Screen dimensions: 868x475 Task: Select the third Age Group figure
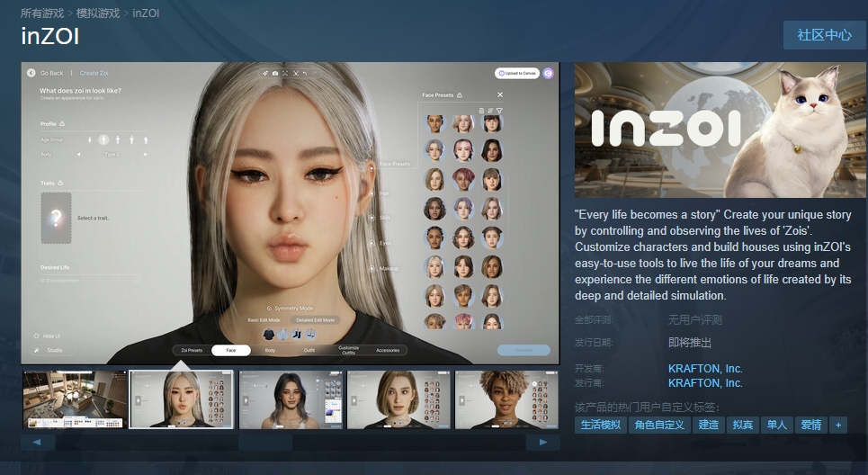point(117,139)
